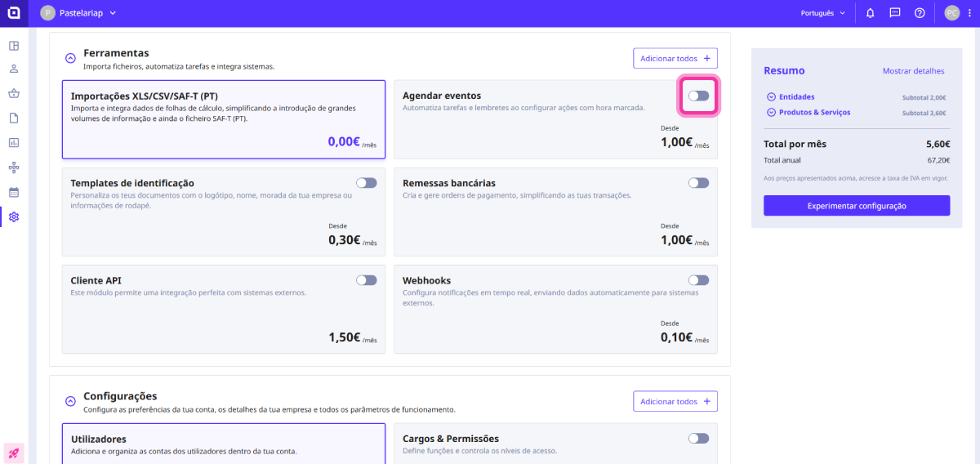Collapse the Ferramentas section chevron
980x464 pixels.
click(70, 59)
